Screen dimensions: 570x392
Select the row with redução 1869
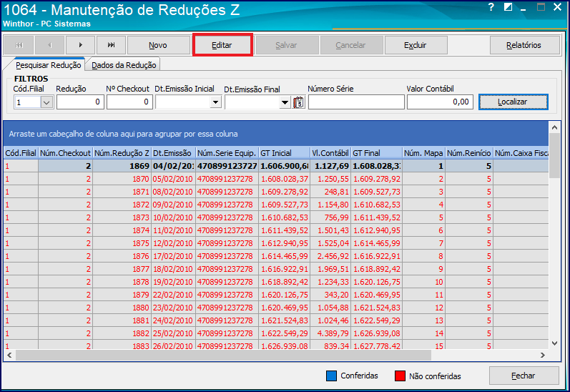pos(276,166)
